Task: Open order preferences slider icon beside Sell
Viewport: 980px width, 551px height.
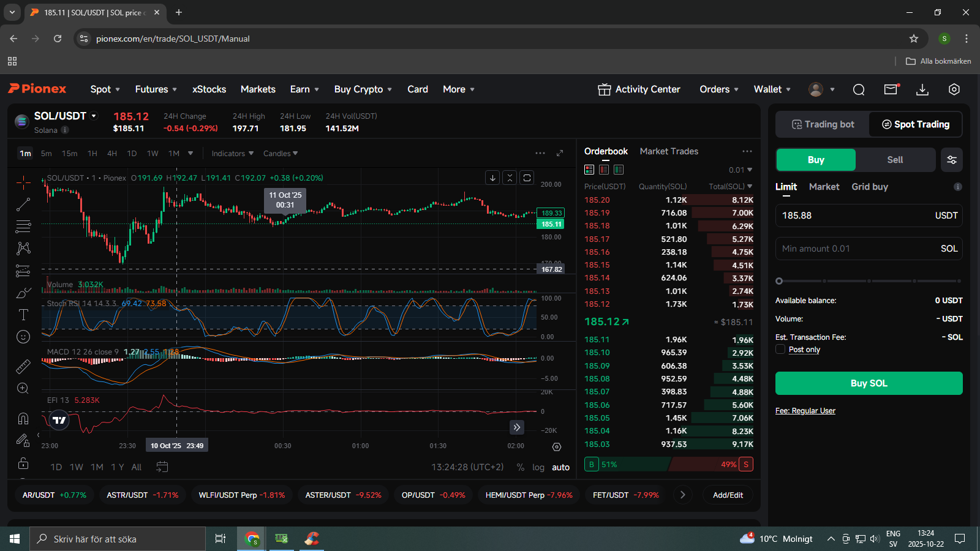Action: click(x=952, y=160)
